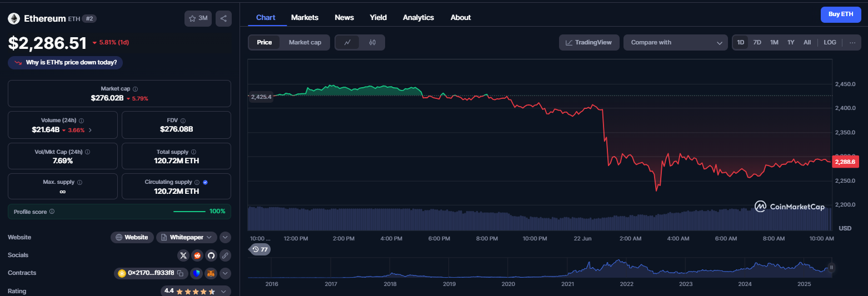Open the Chart tab
Image resolution: width=868 pixels, height=296 pixels.
(266, 17)
